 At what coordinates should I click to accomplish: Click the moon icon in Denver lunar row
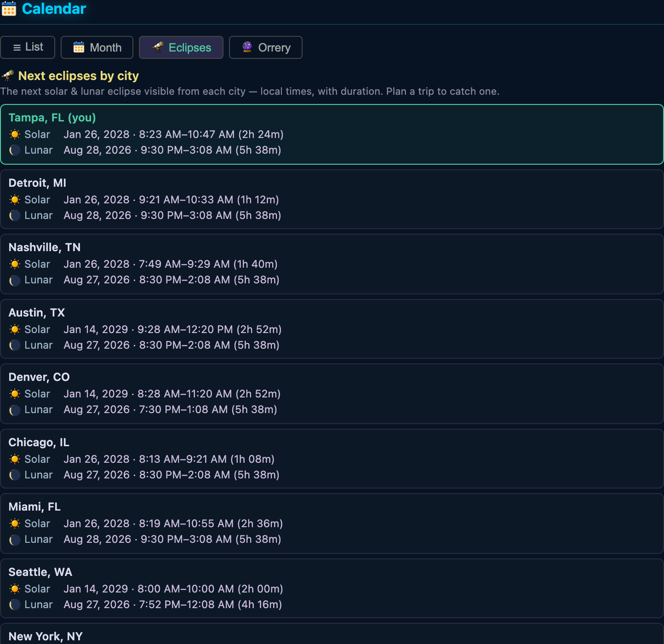[x=15, y=409]
